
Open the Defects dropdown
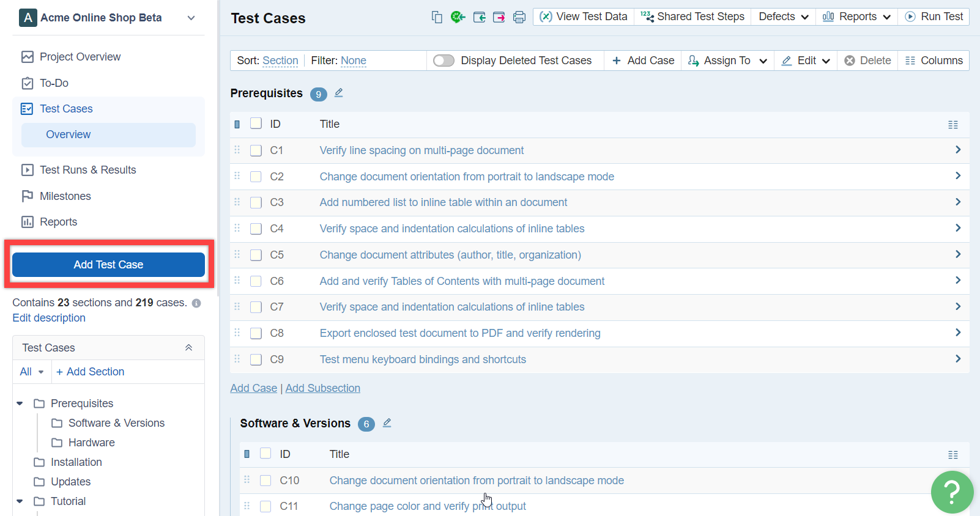coord(784,17)
